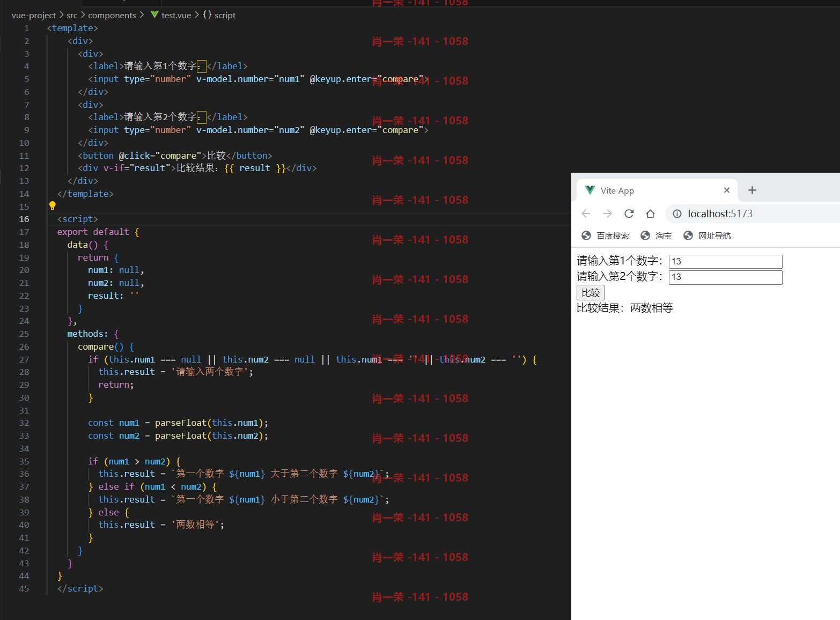Click the globe icon beside 百度搜索
Viewport: 840px width, 620px height.
click(586, 235)
